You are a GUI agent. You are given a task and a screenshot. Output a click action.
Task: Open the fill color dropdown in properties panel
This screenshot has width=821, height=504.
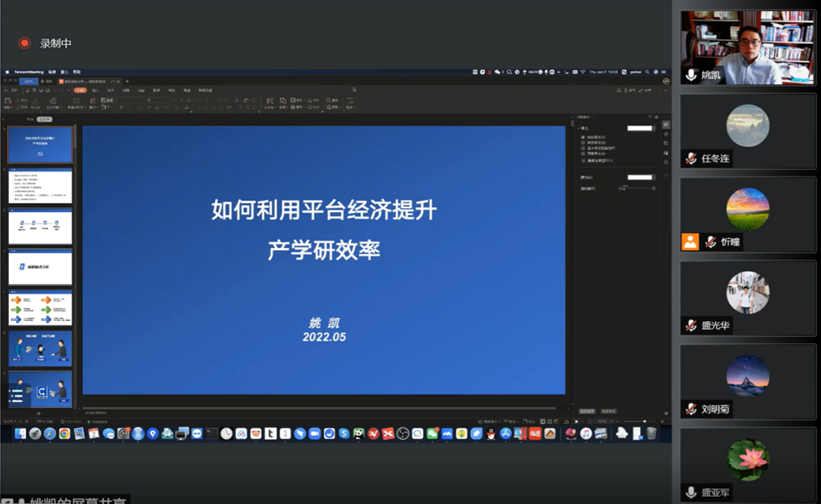tap(640, 128)
